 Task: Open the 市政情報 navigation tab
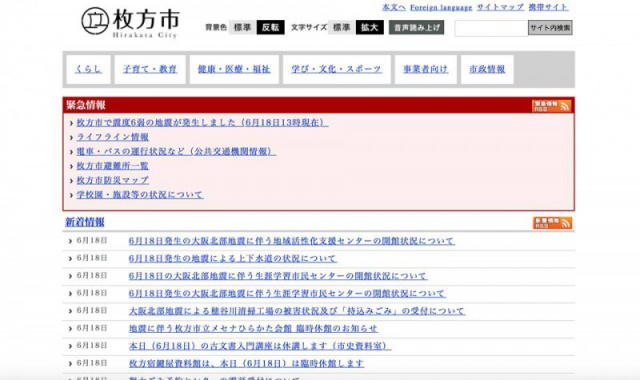pos(487,69)
